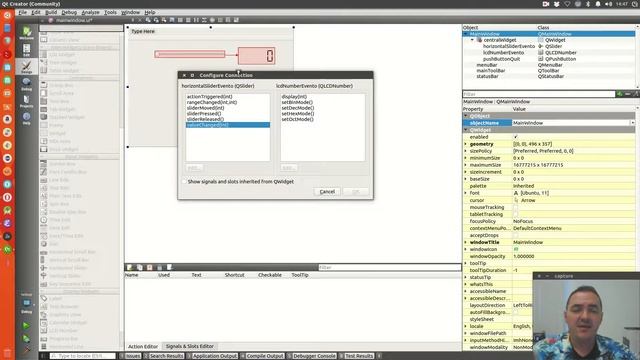640x360 pixels.
Task: Switch to Action Editor tab
Action: pos(143,346)
